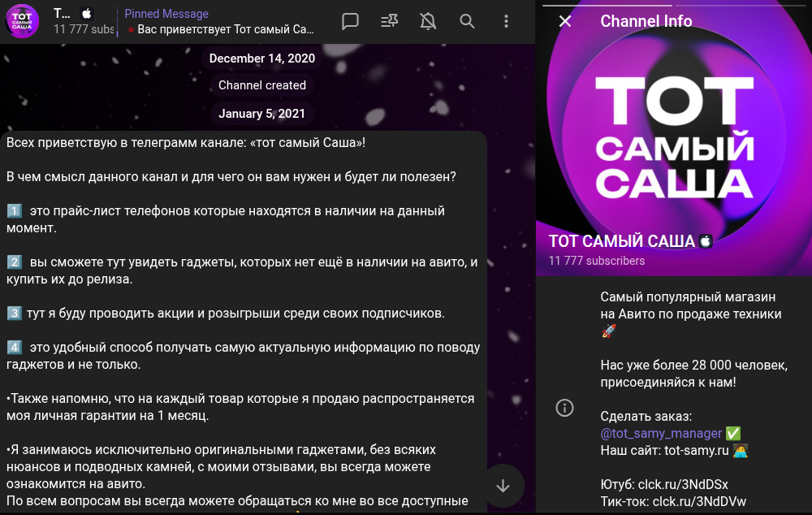Image resolution: width=812 pixels, height=515 pixels.
Task: Search in this channel
Action: (467, 21)
